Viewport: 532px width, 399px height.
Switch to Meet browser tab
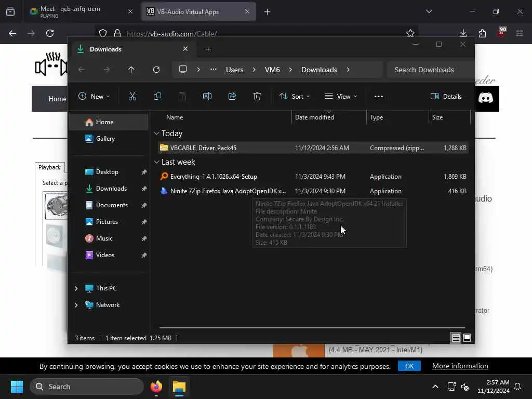click(81, 11)
